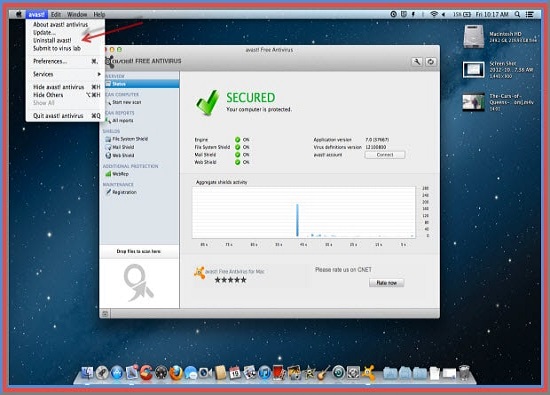Click the battery status icon in menu bar
Image resolution: width=550 pixels, height=395 pixels.
(x=467, y=14)
